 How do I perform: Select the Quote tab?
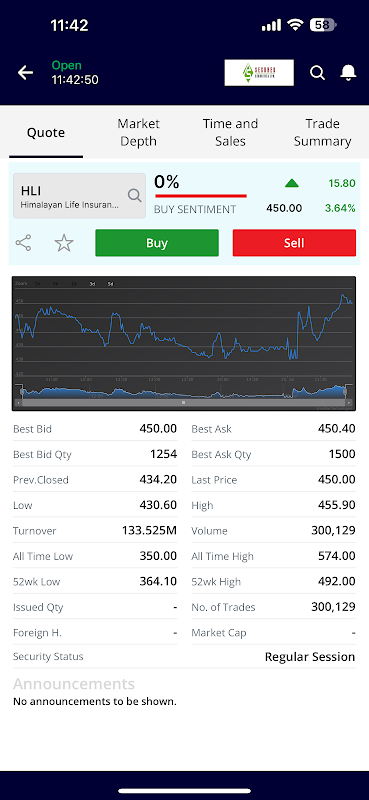click(46, 133)
